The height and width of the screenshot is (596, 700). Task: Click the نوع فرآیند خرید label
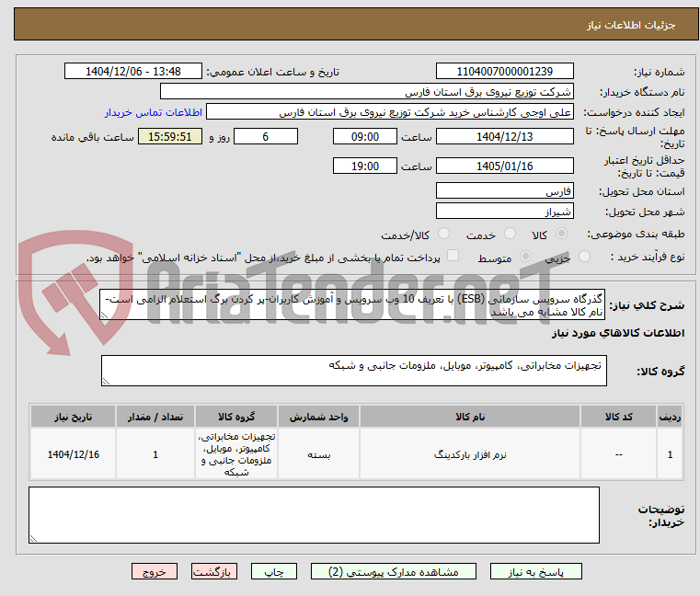[648, 257]
